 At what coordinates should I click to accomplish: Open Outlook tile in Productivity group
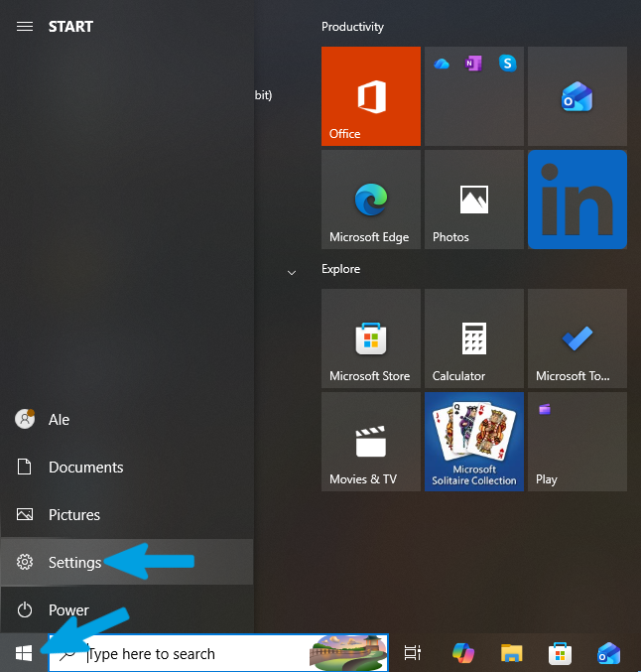tap(577, 96)
